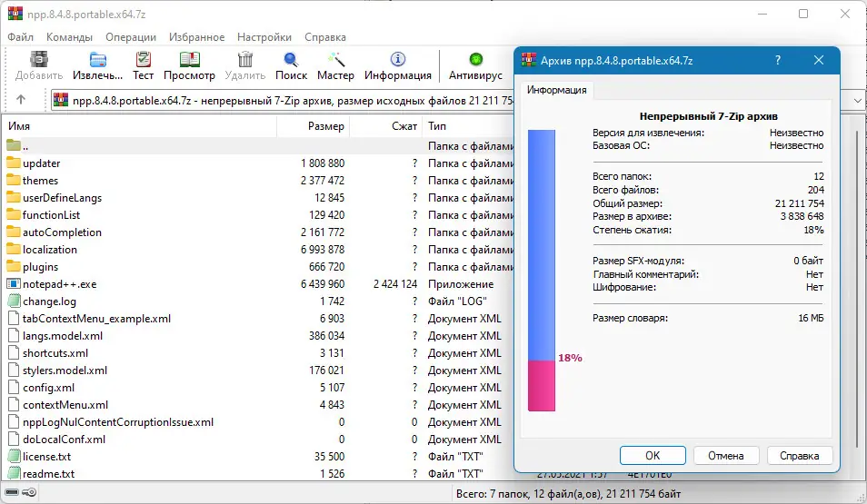The height and width of the screenshot is (504, 867).
Task: Click the 2 424 124 packed size cell
Action: (x=394, y=284)
